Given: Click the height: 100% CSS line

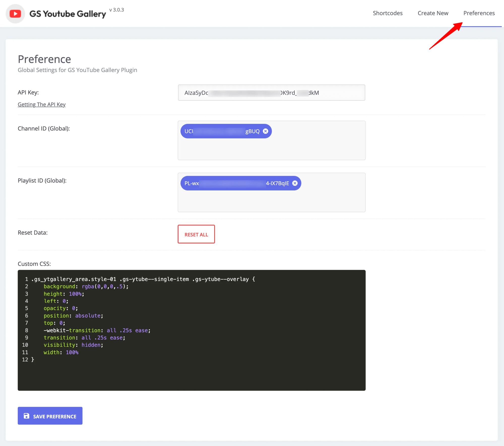Looking at the screenshot, I should (x=64, y=294).
